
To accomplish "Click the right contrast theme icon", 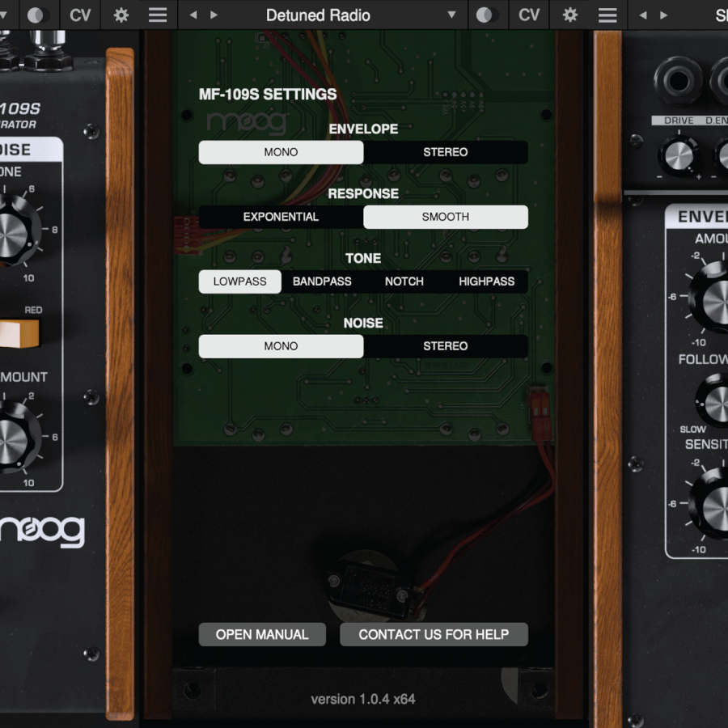I will point(486,15).
